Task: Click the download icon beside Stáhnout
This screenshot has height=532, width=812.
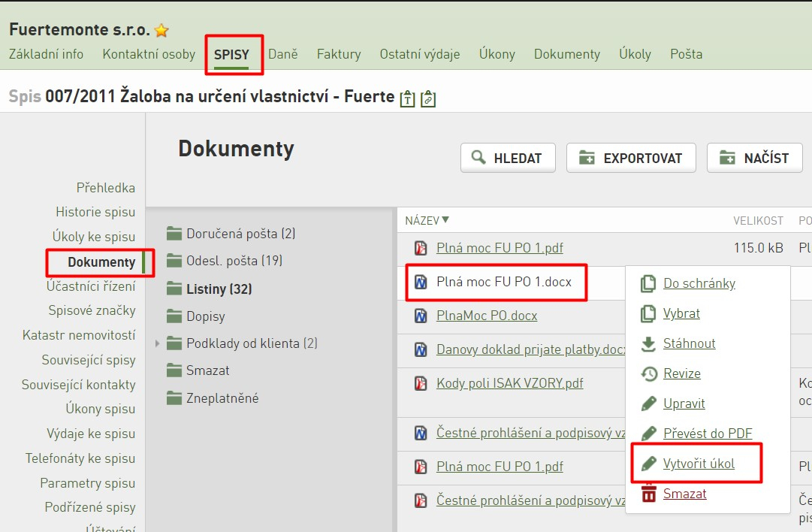Action: 648,344
